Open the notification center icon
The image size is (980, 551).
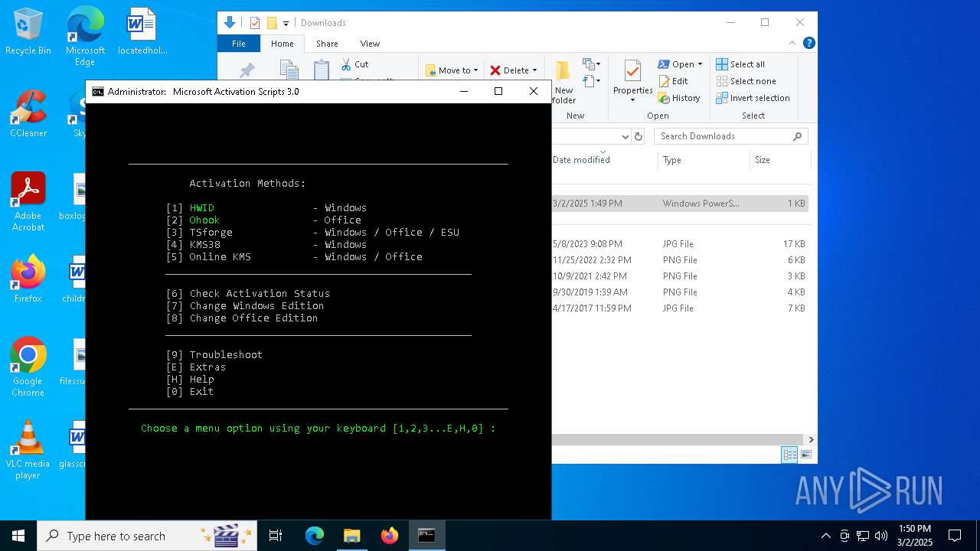coord(955,536)
